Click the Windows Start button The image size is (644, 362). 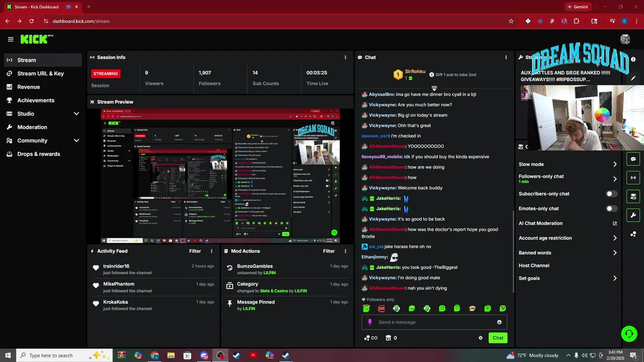[8, 355]
